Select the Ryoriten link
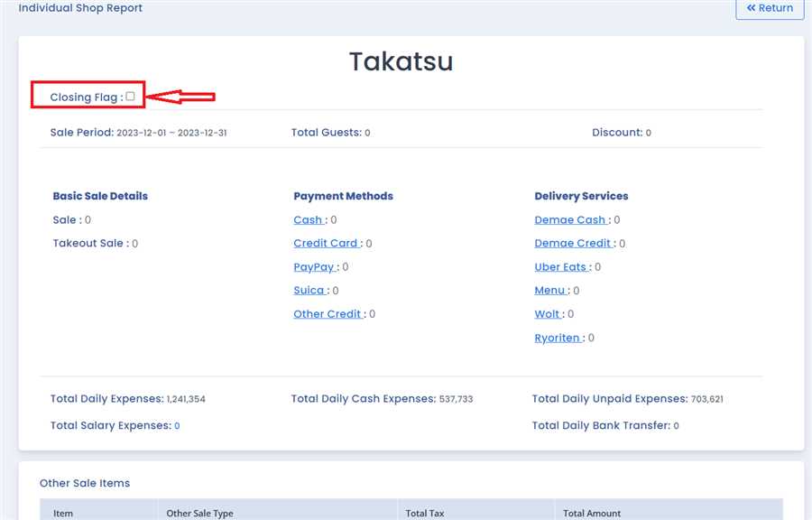 [557, 338]
